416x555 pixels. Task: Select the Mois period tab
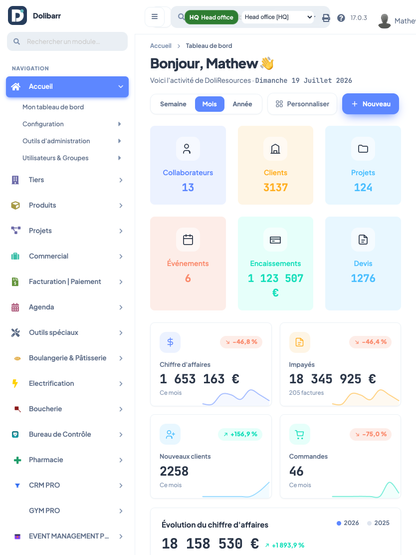pyautogui.click(x=210, y=104)
